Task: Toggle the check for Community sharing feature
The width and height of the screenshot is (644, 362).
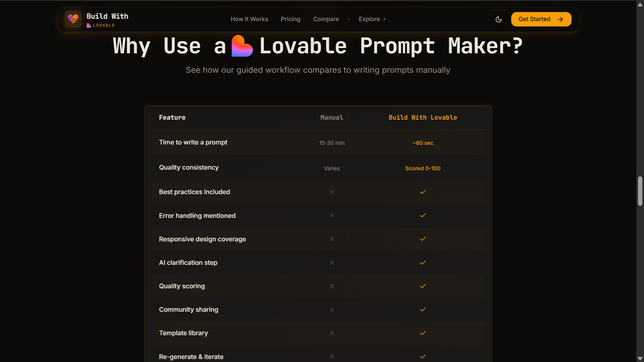Action: click(423, 309)
